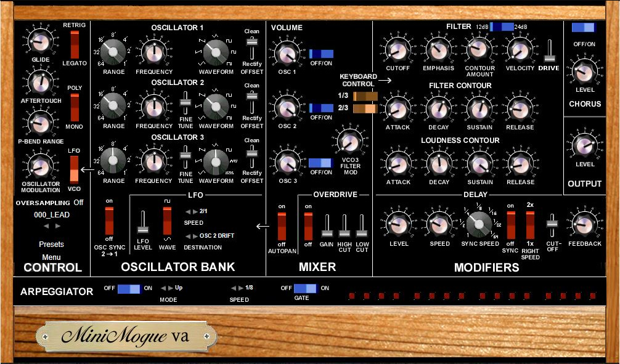The image size is (620, 364).
Task: Click Arpeggiator Mode next arrow
Action: coord(171,288)
